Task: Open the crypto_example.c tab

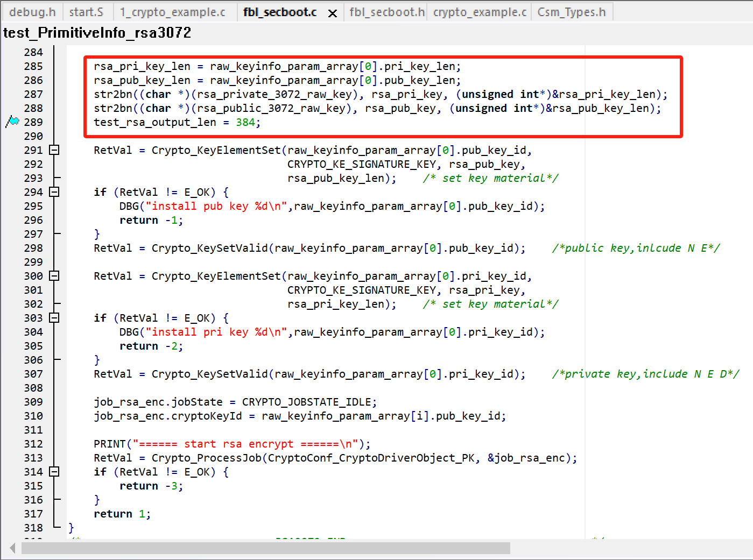Action: pyautogui.click(x=479, y=12)
